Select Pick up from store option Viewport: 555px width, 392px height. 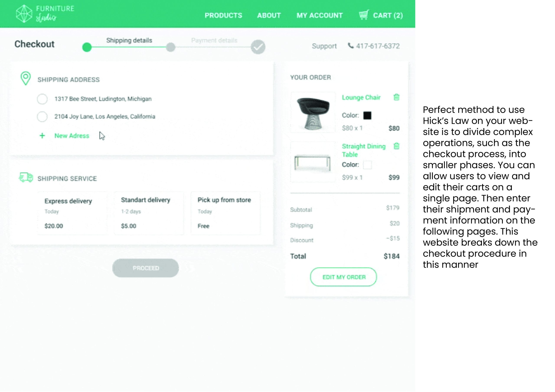225,213
